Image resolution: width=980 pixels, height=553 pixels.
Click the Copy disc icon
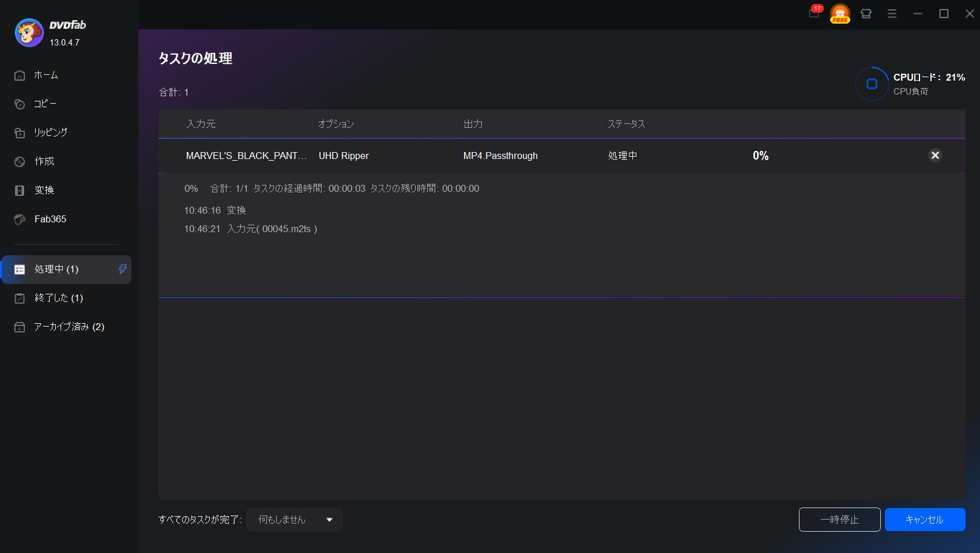[x=20, y=104]
